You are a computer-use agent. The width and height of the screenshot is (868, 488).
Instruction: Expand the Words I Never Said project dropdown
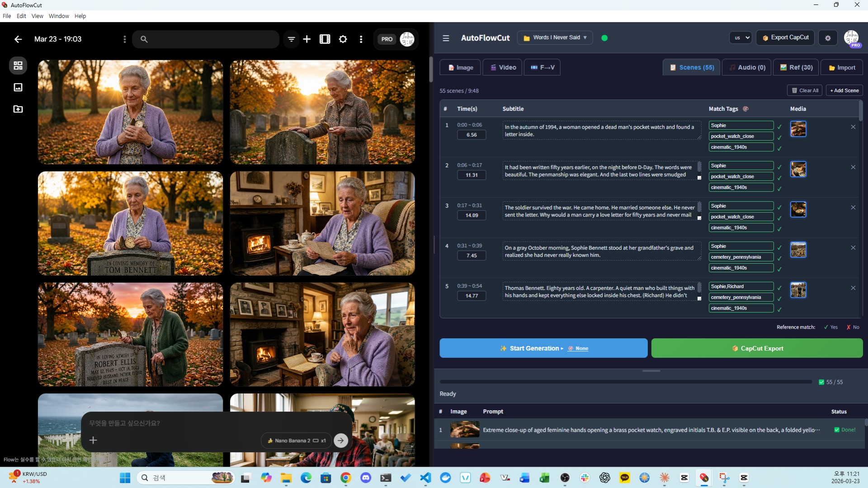tap(556, 38)
